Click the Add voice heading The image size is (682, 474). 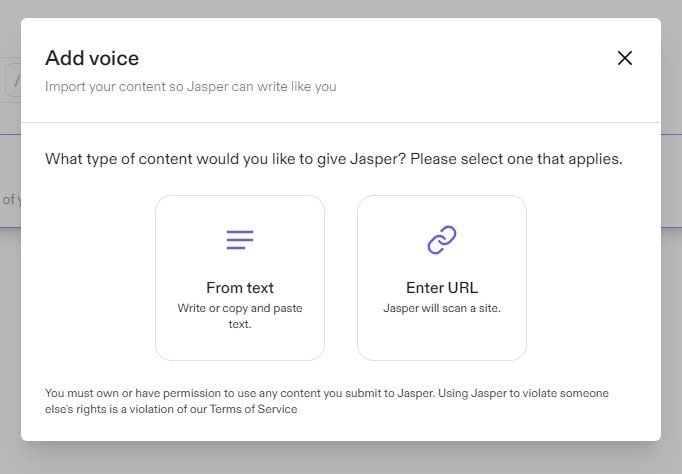pyautogui.click(x=92, y=58)
